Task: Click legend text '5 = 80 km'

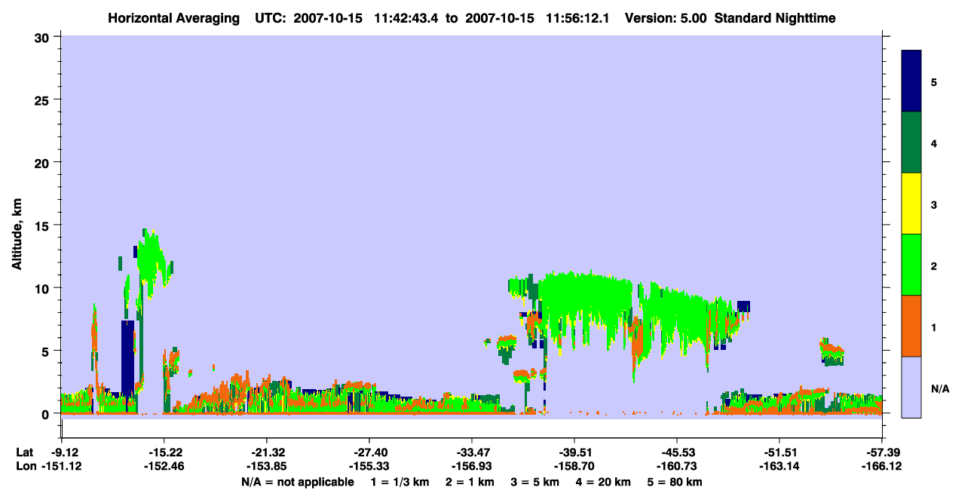Action: click(x=675, y=482)
